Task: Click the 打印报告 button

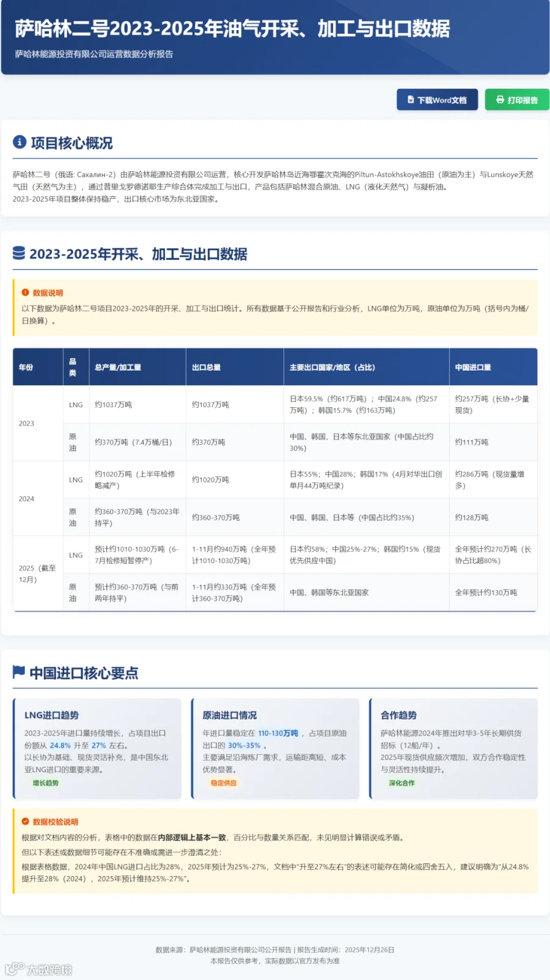Action: [517, 100]
